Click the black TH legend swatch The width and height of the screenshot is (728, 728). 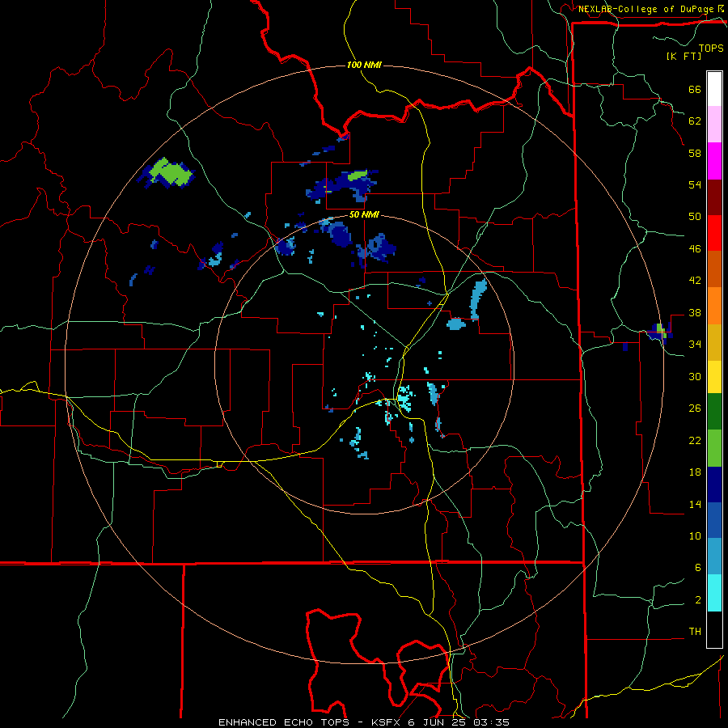714,629
